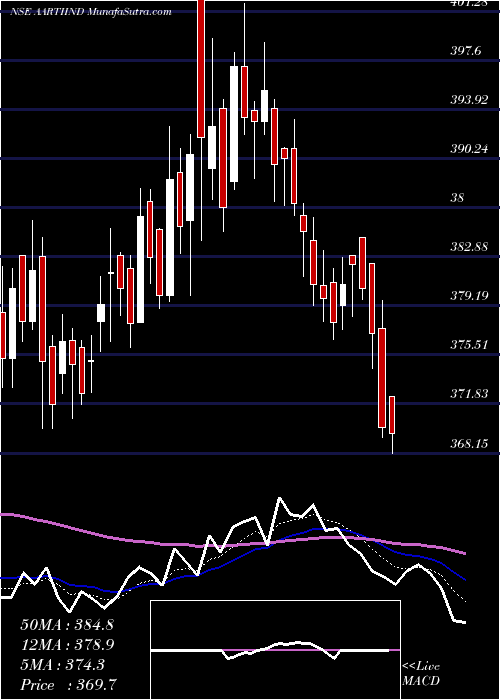This screenshot has height=700, width=500.
Task: Click the 5MA : 374.3 value
Action: coord(62,665)
